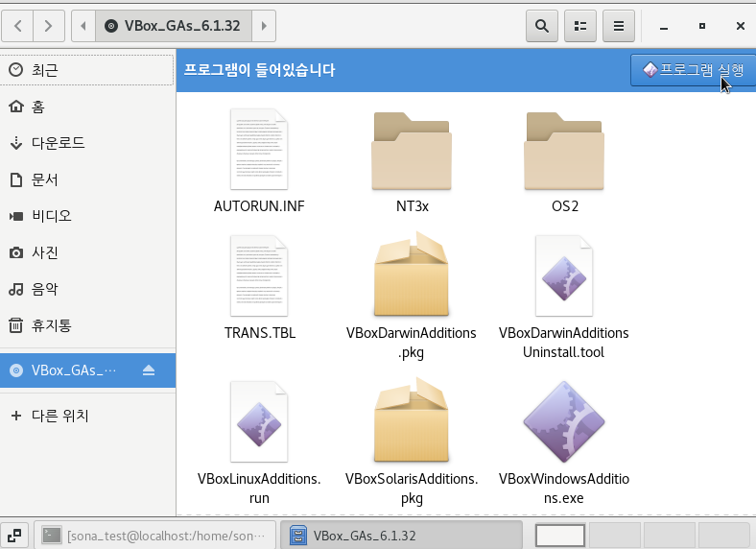Click the video camera icon beside 비디오
Viewport: 756px width, 549px height.
16,216
